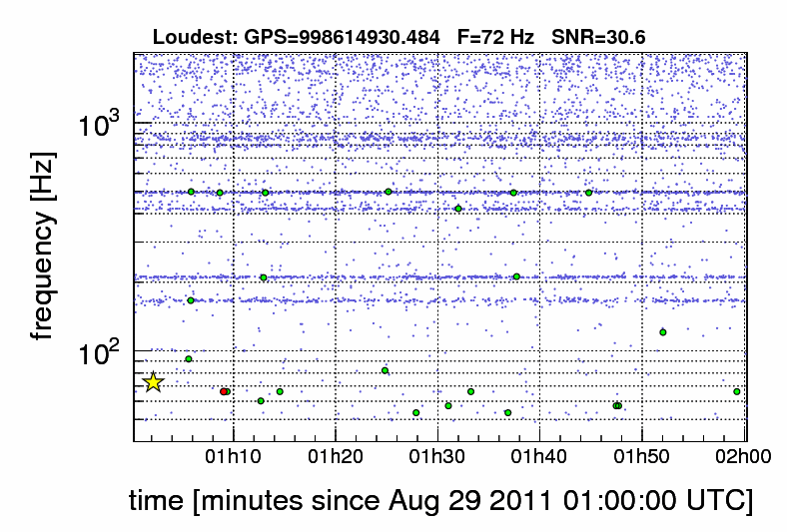Click the '01h10' time tick label

click(233, 457)
